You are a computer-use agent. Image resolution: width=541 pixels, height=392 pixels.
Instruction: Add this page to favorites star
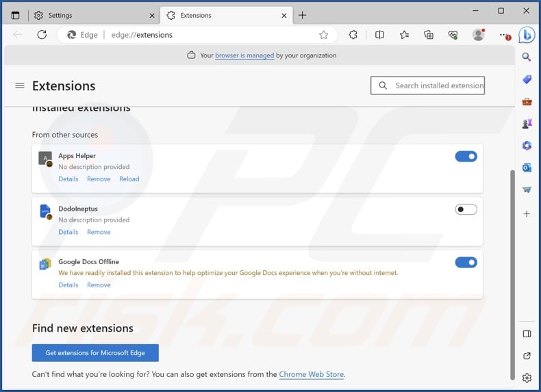click(323, 35)
